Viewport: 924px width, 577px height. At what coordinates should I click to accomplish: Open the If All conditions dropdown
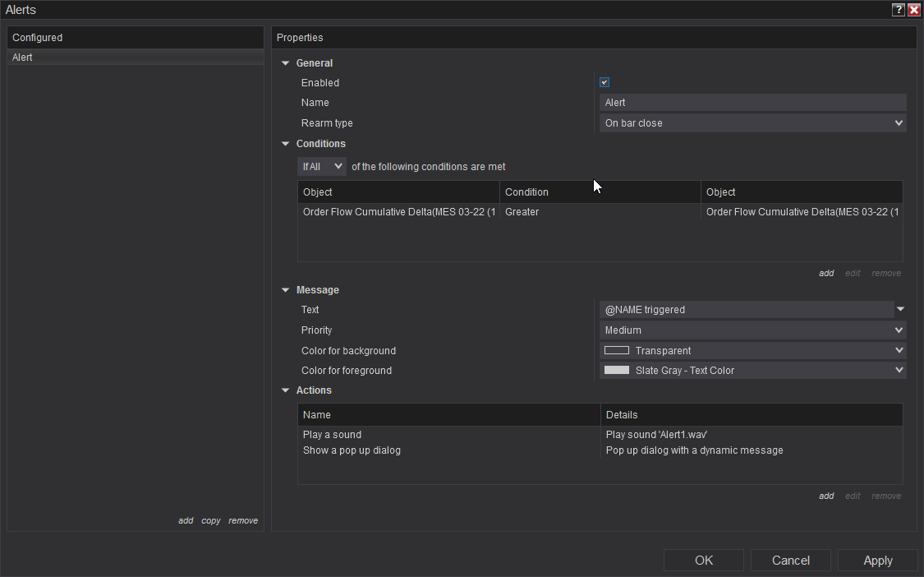322,166
